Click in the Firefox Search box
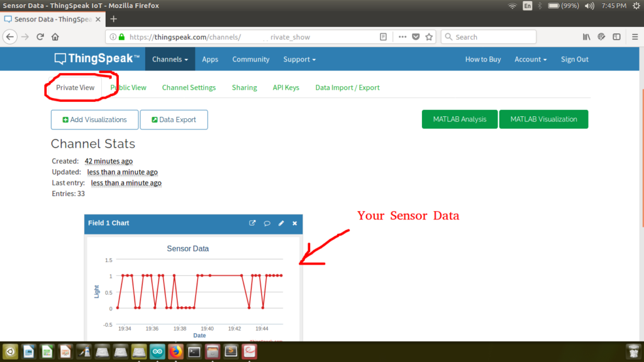This screenshot has height=362, width=644. [489, 37]
